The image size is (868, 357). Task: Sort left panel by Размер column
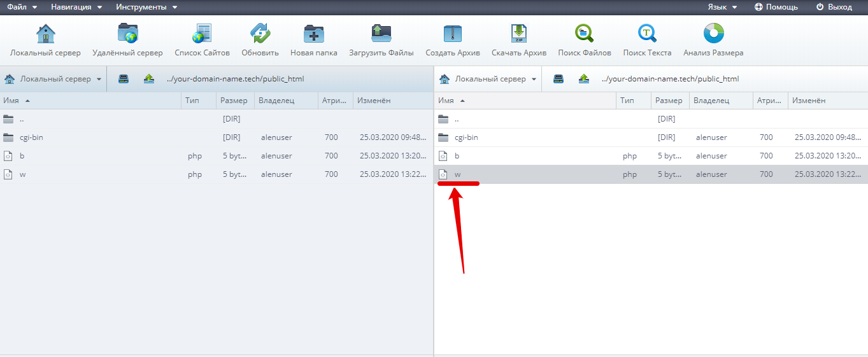pos(236,101)
